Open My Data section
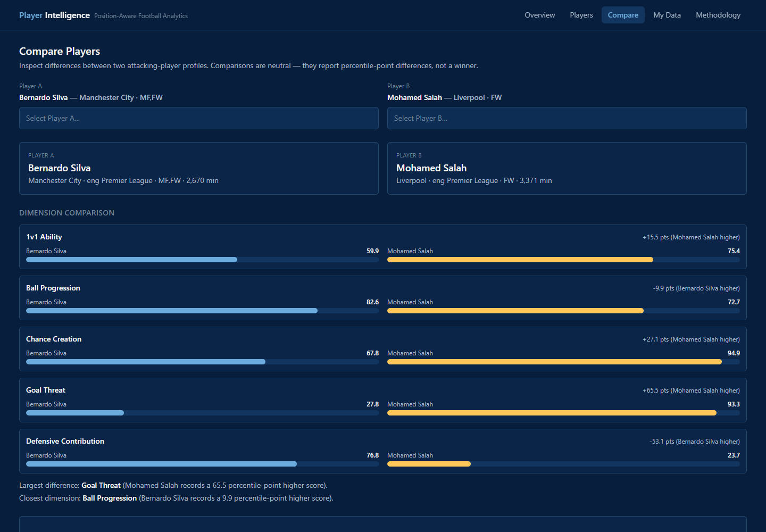766x532 pixels. point(667,15)
